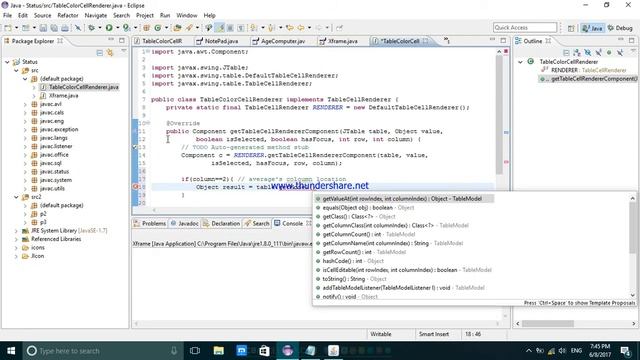The height and width of the screenshot is (360, 640).
Task: Open Windows Start menu
Action: 11,351
